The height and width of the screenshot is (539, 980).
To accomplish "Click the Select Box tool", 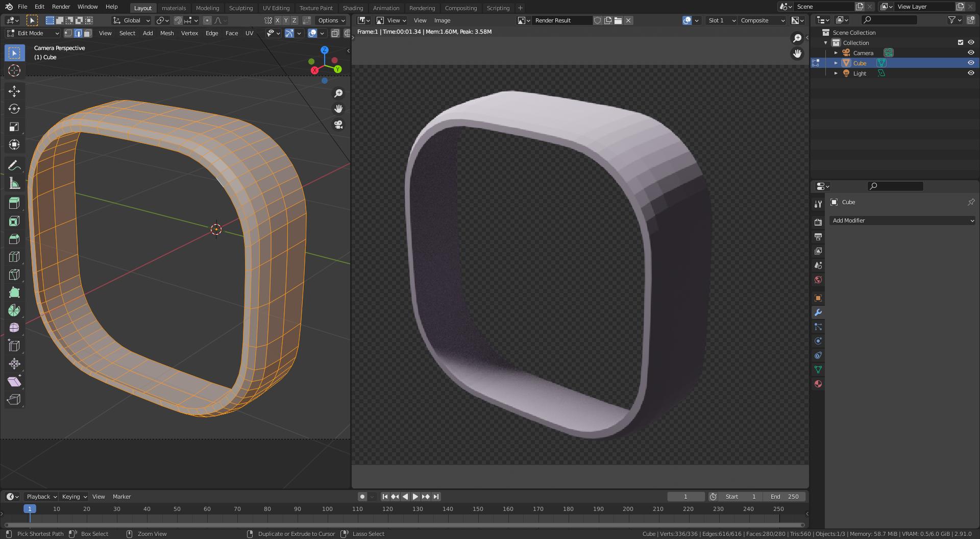I will pos(14,53).
